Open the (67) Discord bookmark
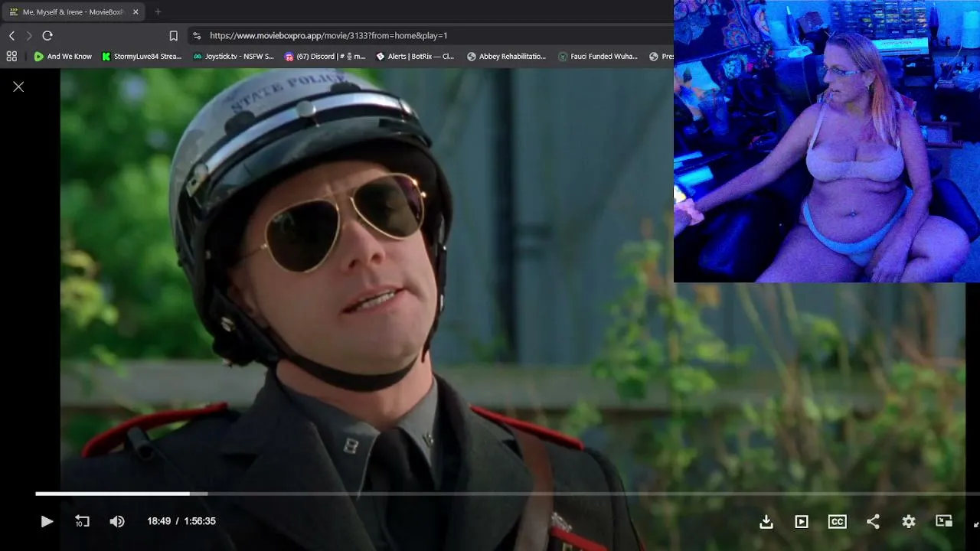 click(x=325, y=57)
